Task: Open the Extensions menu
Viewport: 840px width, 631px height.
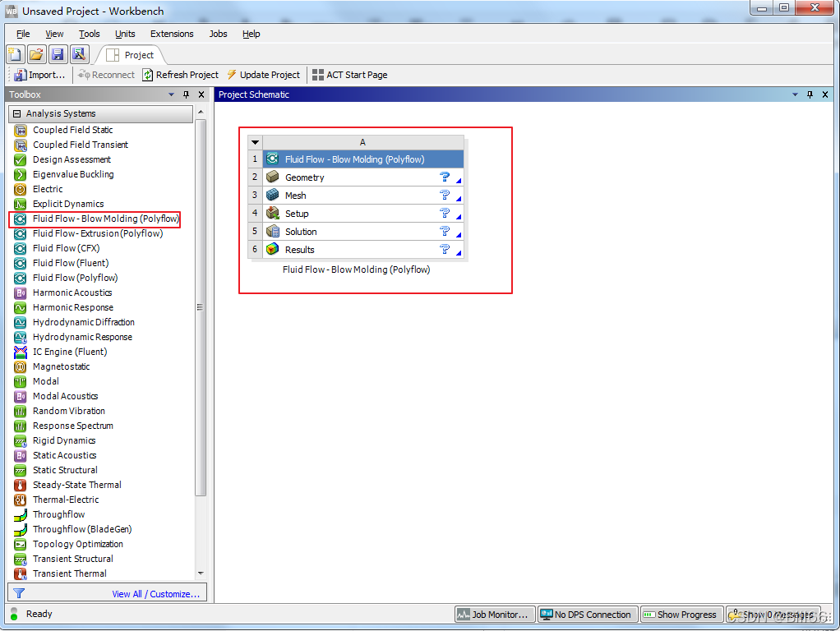Action: click(x=172, y=34)
